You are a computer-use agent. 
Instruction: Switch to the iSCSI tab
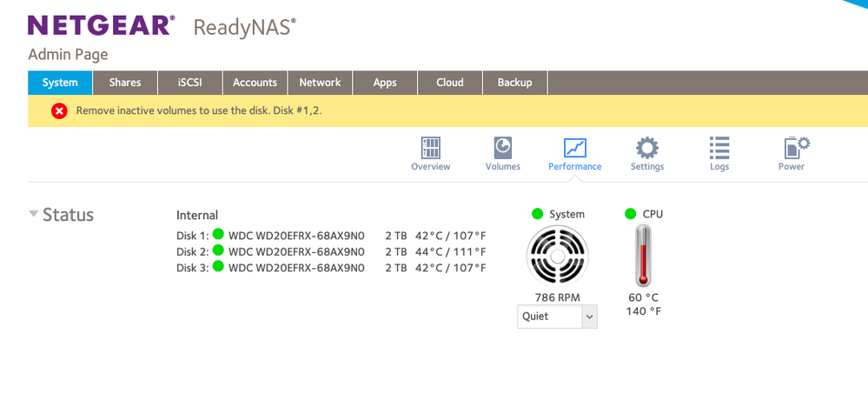pos(190,83)
